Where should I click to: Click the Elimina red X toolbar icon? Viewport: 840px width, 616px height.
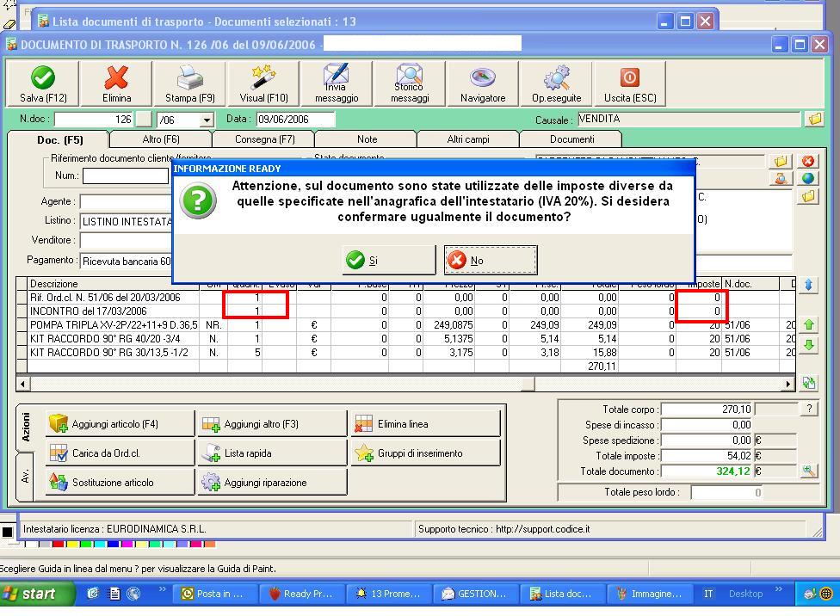(x=116, y=77)
